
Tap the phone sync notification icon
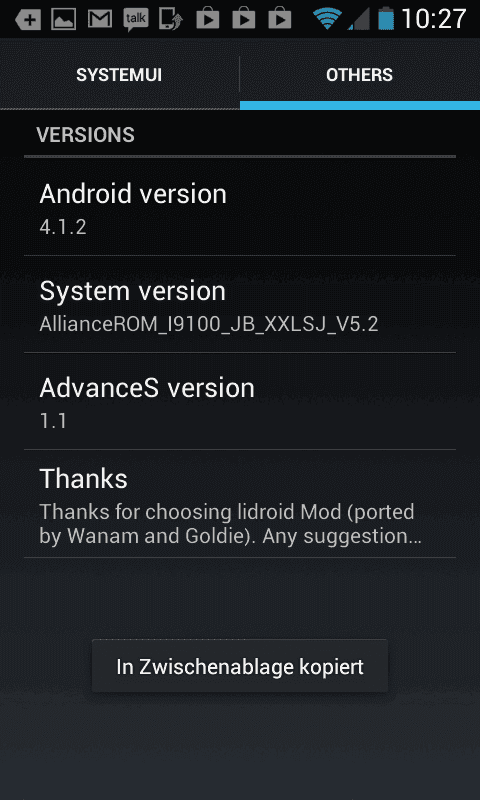click(x=171, y=19)
